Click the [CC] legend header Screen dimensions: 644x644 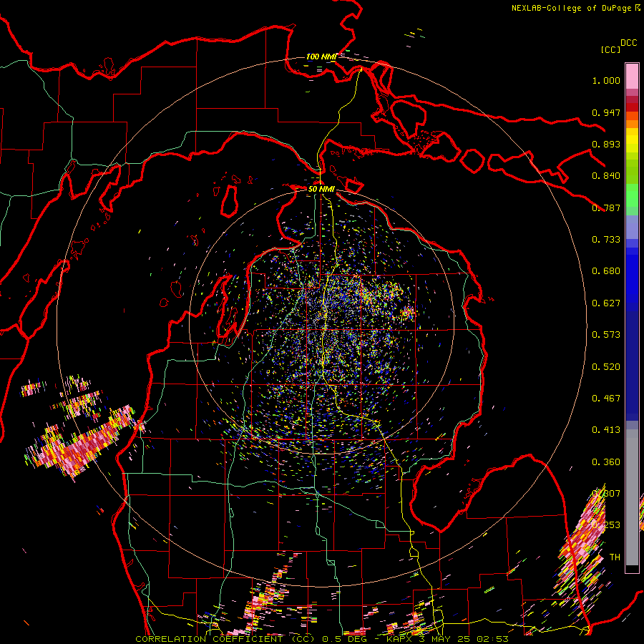[x=611, y=49]
